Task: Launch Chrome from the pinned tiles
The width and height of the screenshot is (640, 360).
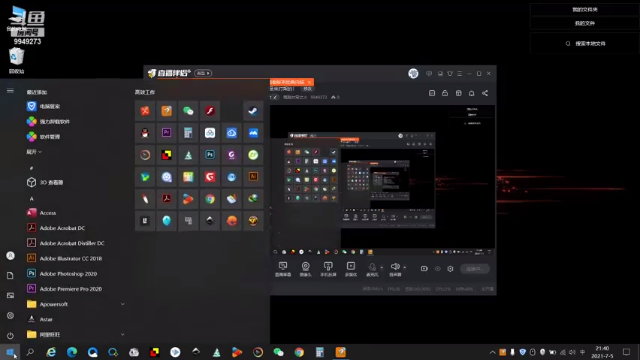Action: pyautogui.click(x=210, y=199)
